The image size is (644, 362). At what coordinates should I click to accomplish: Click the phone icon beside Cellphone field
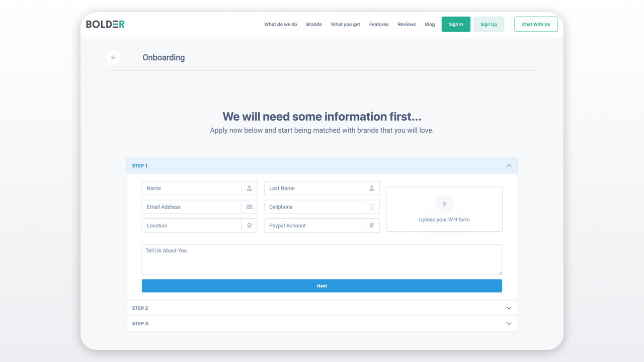coord(372,207)
